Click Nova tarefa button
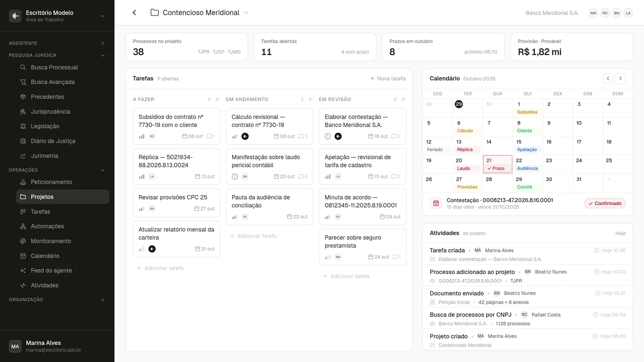This screenshot has height=362, width=644. (x=388, y=78)
